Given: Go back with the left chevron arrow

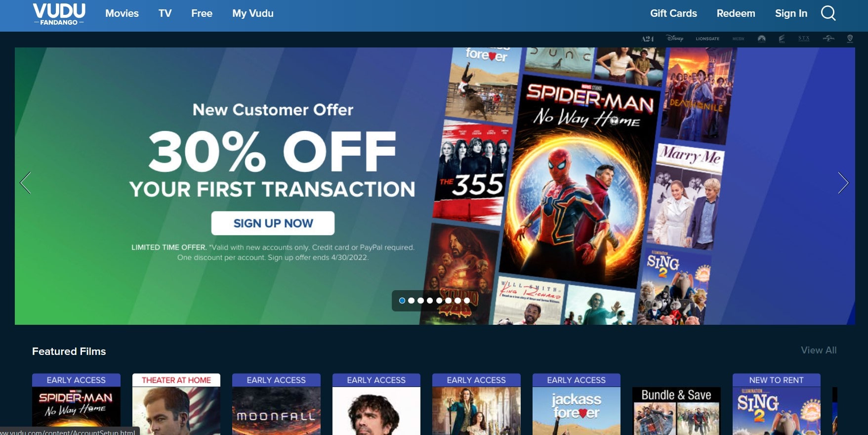Looking at the screenshot, I should pos(26,183).
